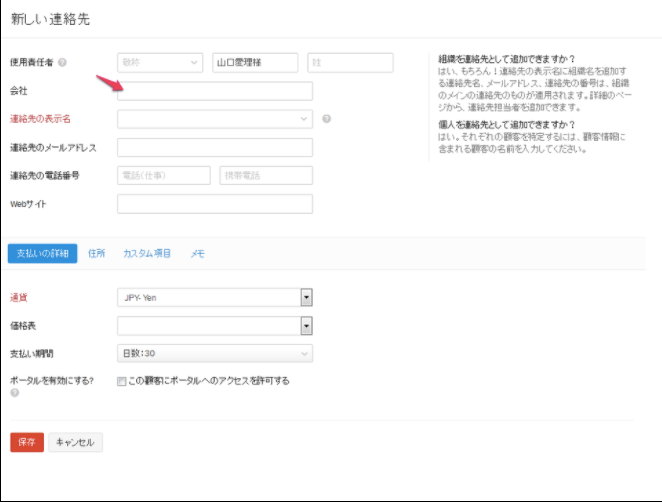Open the カスタム項目 tab
The width and height of the screenshot is (662, 502).
[147, 254]
